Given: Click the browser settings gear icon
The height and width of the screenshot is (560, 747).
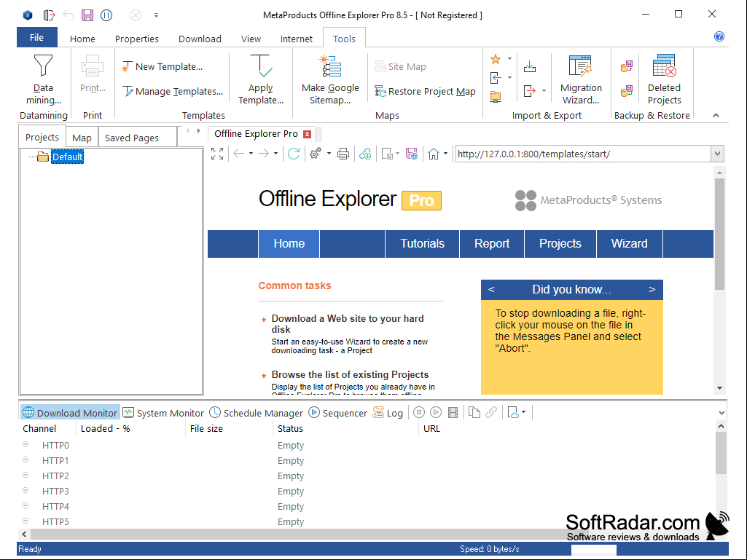Looking at the screenshot, I should 315,154.
